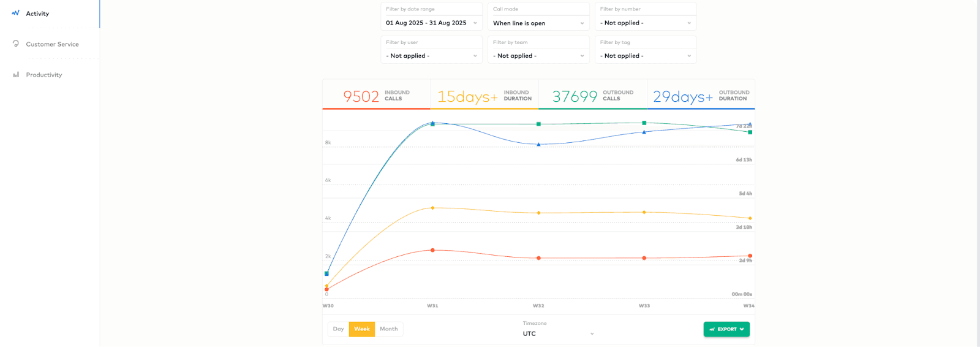
Task: Switch chart grouping to Day
Action: pos(338,329)
